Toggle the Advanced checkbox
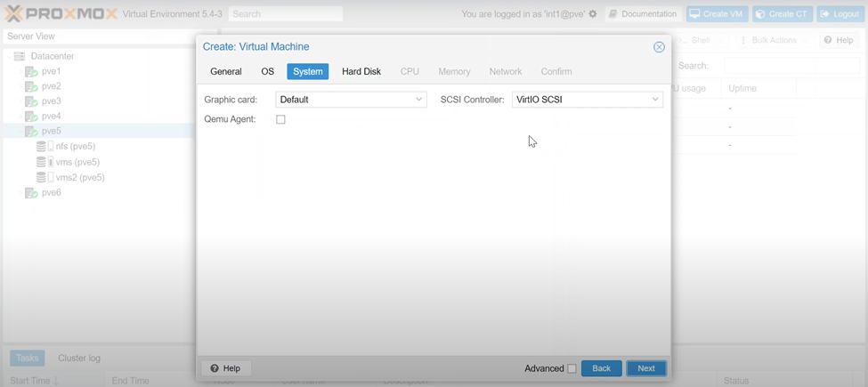The width and height of the screenshot is (868, 387). [x=572, y=368]
